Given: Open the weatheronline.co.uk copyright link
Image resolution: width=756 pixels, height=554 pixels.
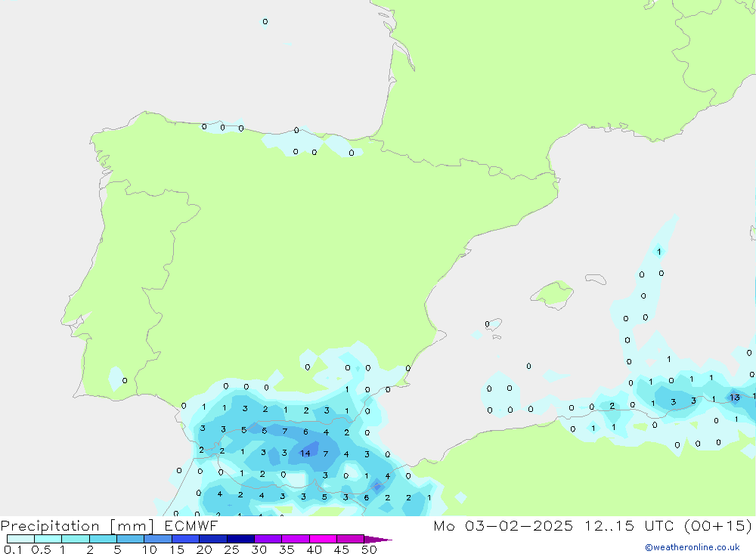Looking at the screenshot, I should pos(692,547).
